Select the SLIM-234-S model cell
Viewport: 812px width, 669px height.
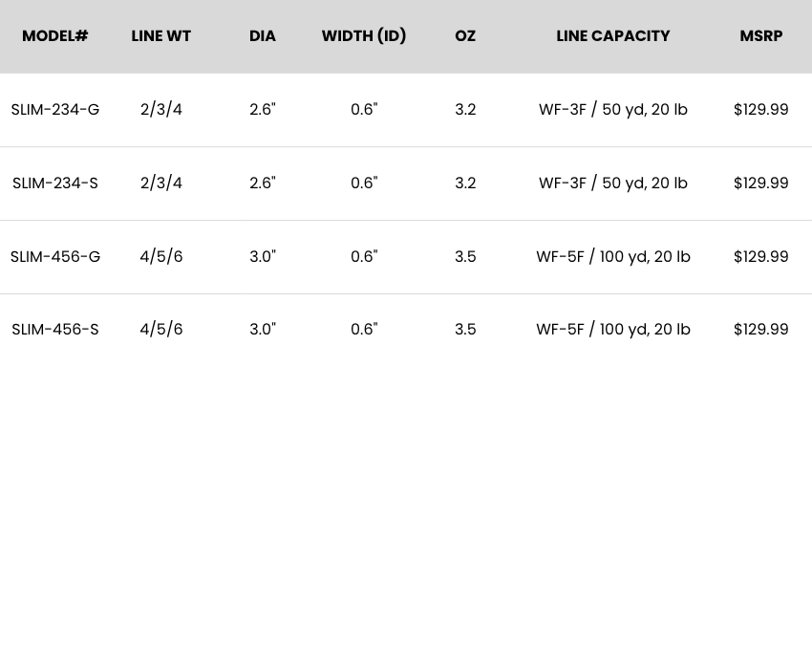pyautogui.click(x=55, y=183)
